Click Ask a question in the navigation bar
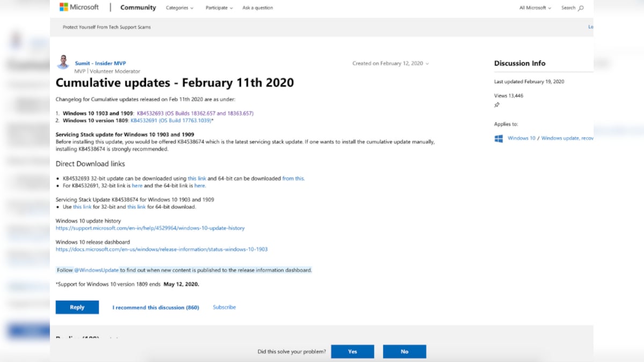 click(x=258, y=8)
